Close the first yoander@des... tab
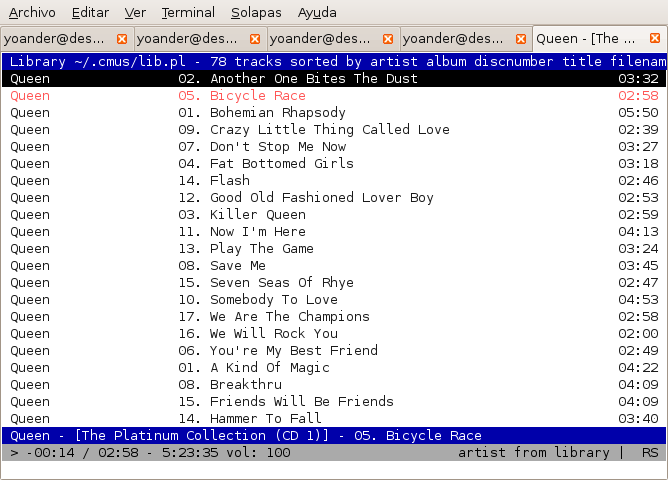The image size is (668, 480). (x=122, y=39)
